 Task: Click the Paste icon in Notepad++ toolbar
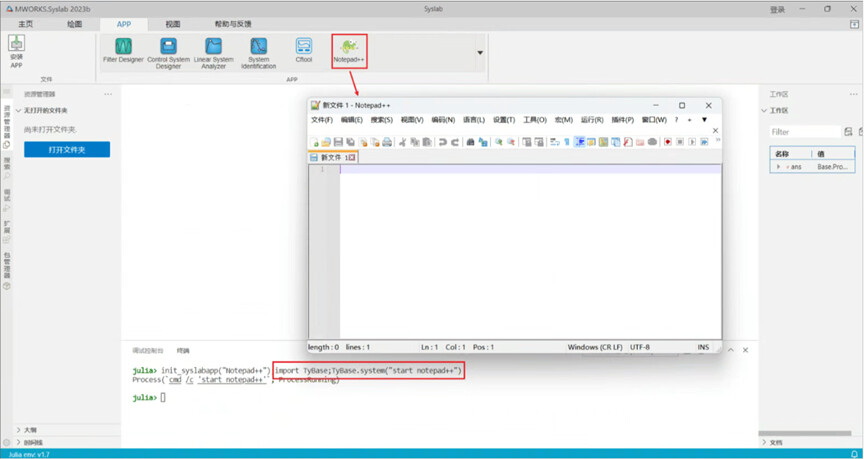point(427,142)
